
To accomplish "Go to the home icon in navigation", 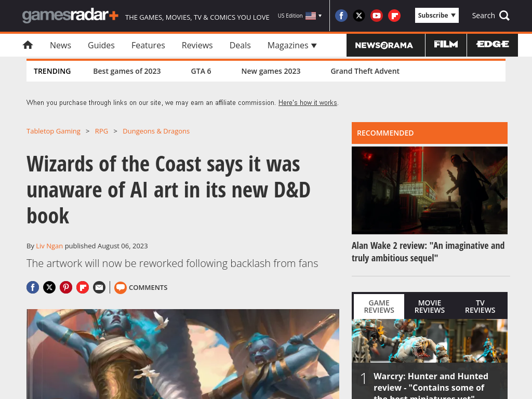I will [28, 45].
